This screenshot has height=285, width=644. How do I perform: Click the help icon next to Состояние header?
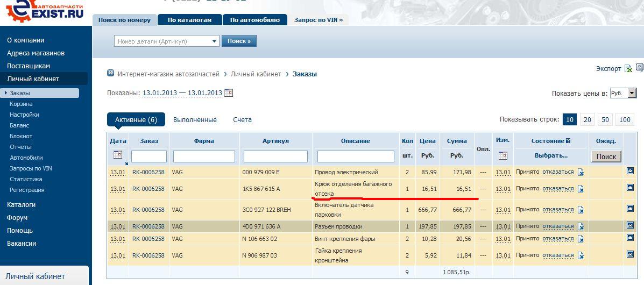point(568,141)
